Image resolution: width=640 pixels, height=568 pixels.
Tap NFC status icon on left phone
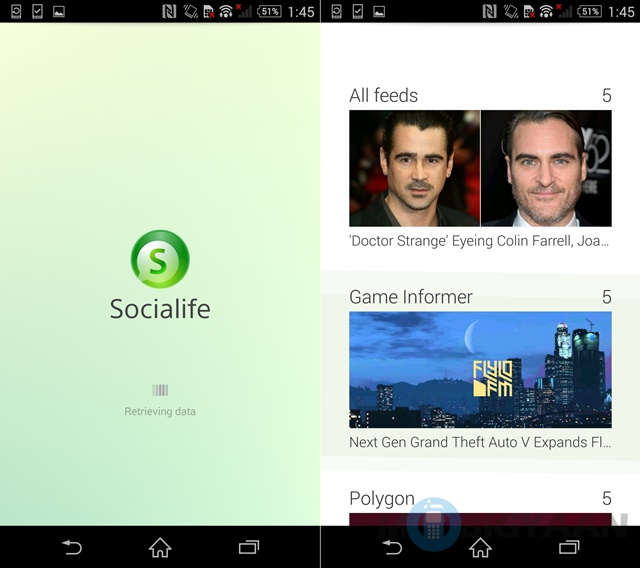pos(169,11)
